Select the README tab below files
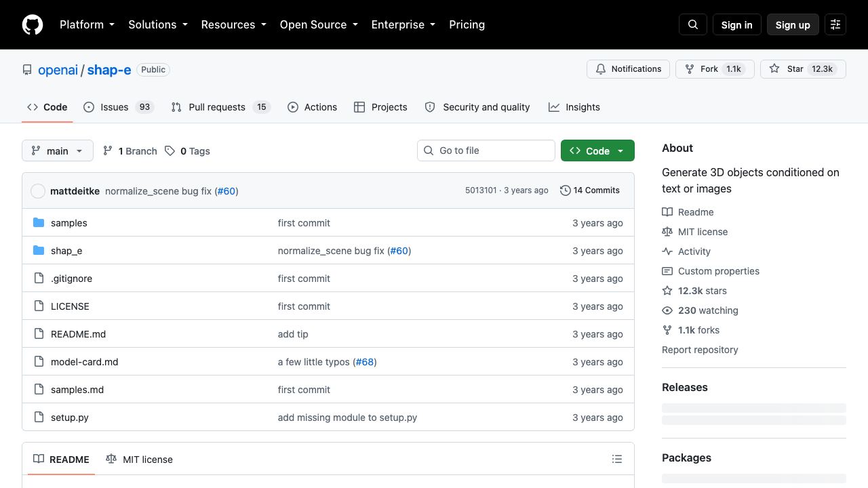Viewport: 868px width, 488px height. [x=61, y=460]
